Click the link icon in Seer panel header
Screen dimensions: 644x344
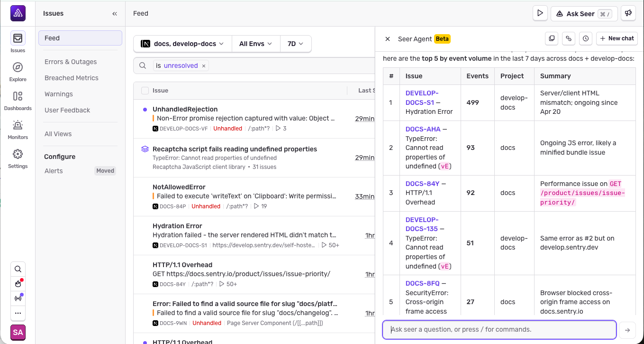pyautogui.click(x=569, y=38)
